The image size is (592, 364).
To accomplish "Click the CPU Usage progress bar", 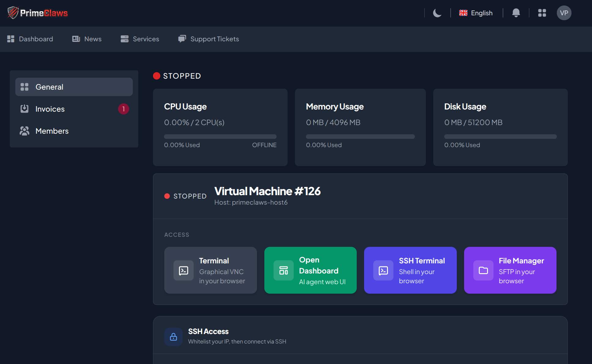I will pyautogui.click(x=220, y=136).
